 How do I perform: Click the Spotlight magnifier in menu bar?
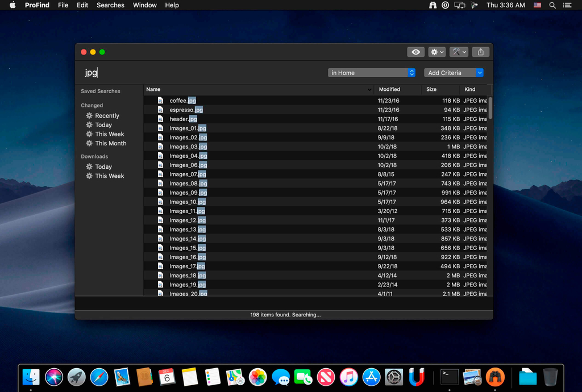(552, 5)
